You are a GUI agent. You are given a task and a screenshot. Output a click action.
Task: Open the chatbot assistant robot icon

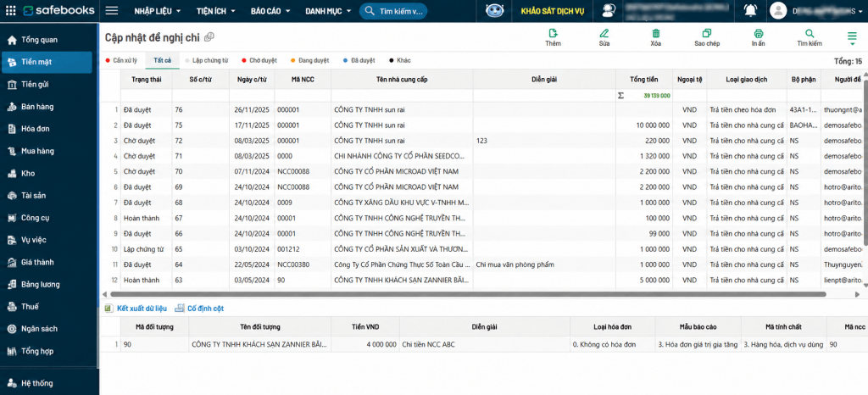point(494,10)
